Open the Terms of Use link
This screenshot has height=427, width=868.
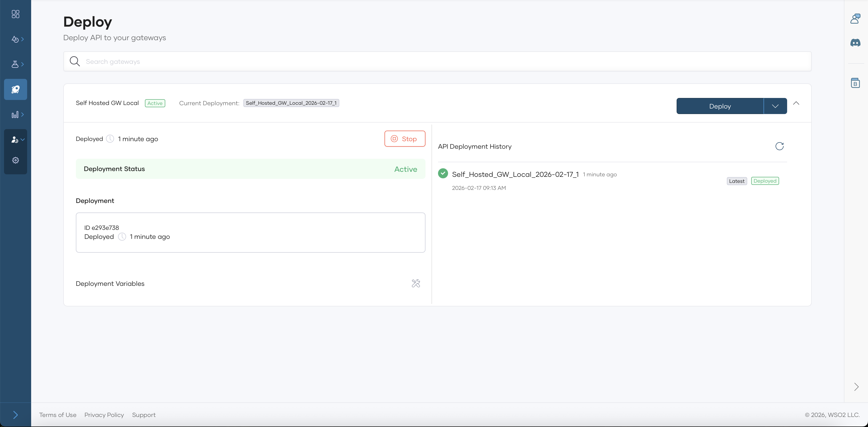[58, 415]
